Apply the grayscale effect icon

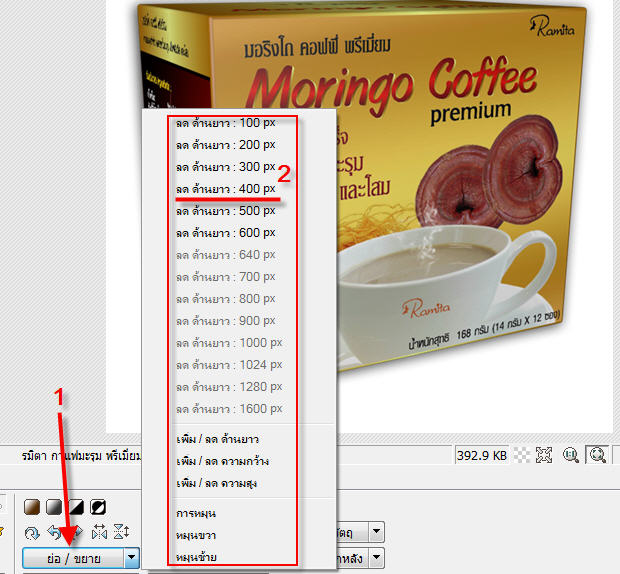click(54, 507)
